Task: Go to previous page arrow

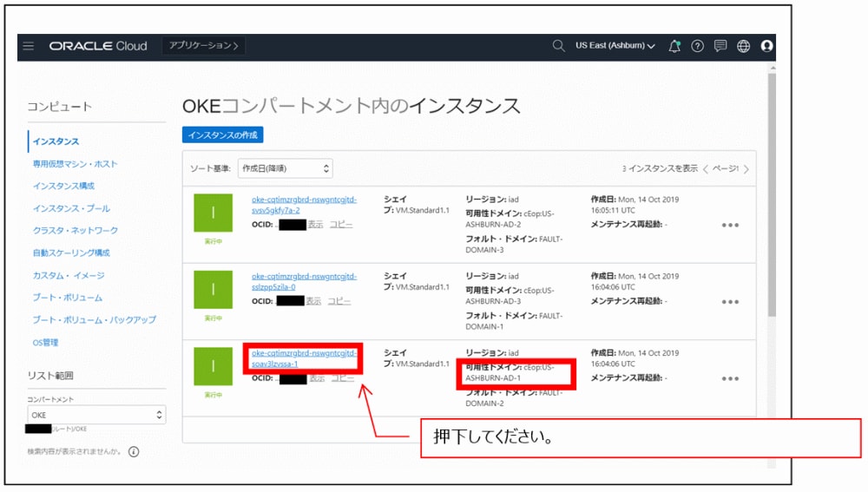Action: (x=705, y=169)
